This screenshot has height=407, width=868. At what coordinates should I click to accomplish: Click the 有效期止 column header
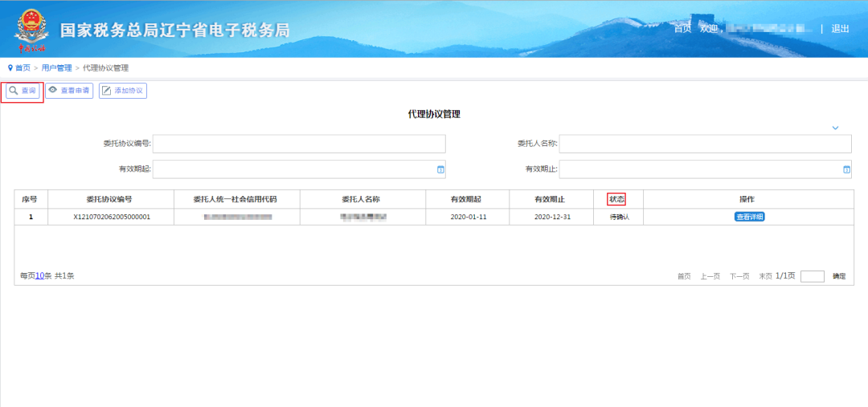pos(551,199)
